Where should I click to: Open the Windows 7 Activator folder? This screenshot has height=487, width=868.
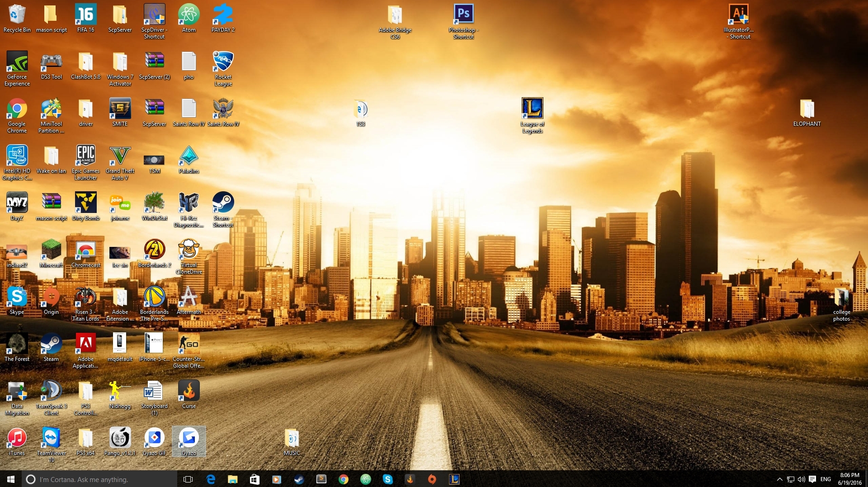coord(120,69)
